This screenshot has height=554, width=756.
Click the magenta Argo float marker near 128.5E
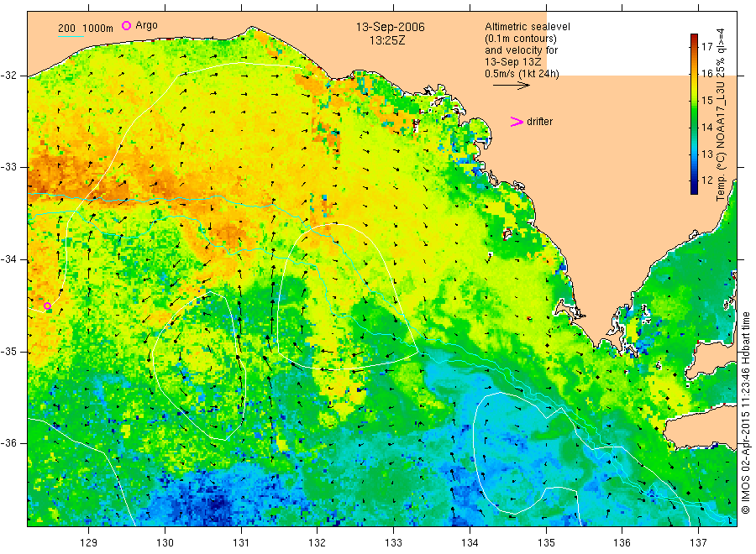coord(47,306)
